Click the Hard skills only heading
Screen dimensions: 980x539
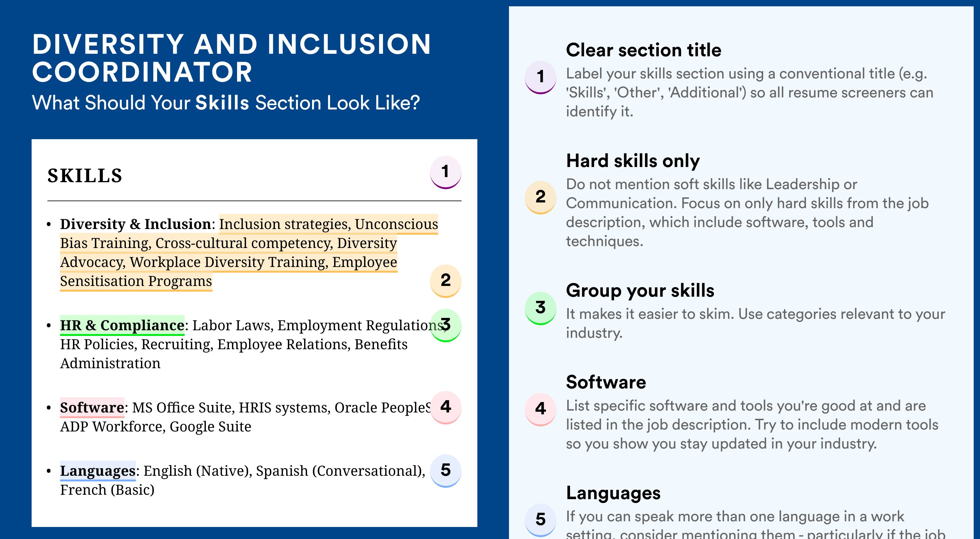coord(633,161)
